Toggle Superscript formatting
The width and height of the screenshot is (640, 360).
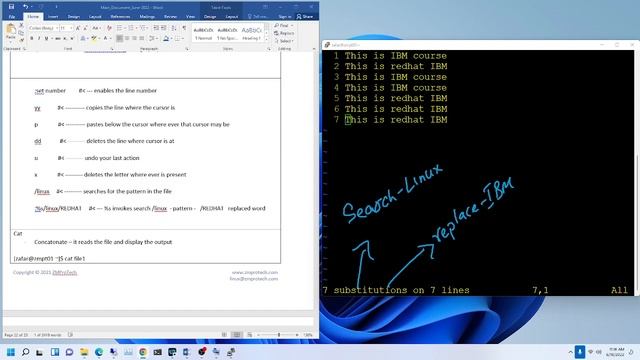pyautogui.click(x=71, y=38)
